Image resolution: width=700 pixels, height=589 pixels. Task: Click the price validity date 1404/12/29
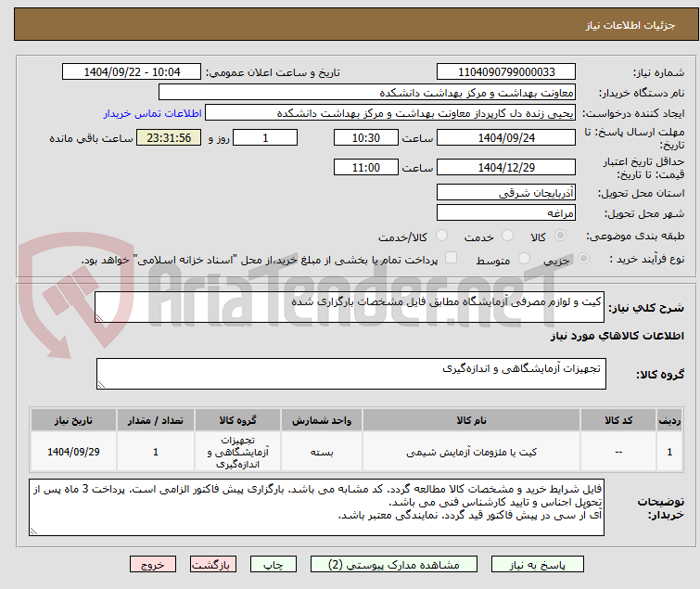tap(506, 168)
